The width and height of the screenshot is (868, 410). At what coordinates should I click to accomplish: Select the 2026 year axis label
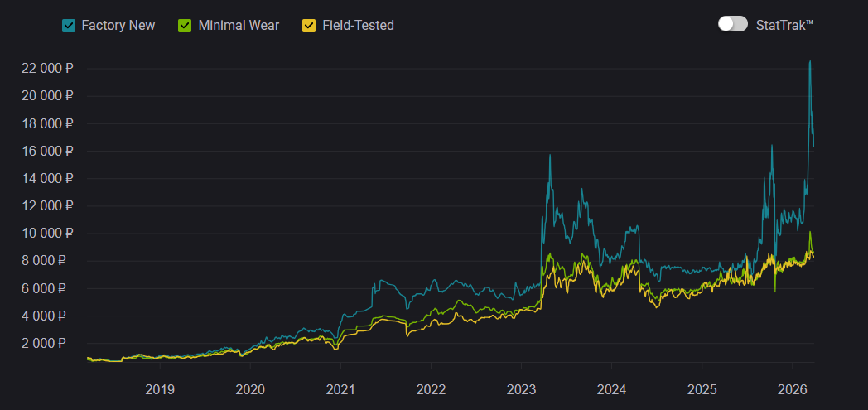point(792,389)
